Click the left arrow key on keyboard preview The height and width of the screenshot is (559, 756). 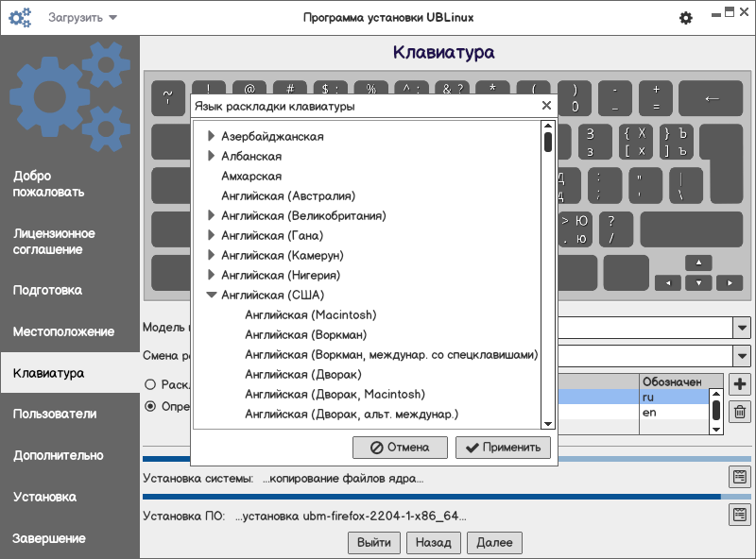click(x=668, y=283)
